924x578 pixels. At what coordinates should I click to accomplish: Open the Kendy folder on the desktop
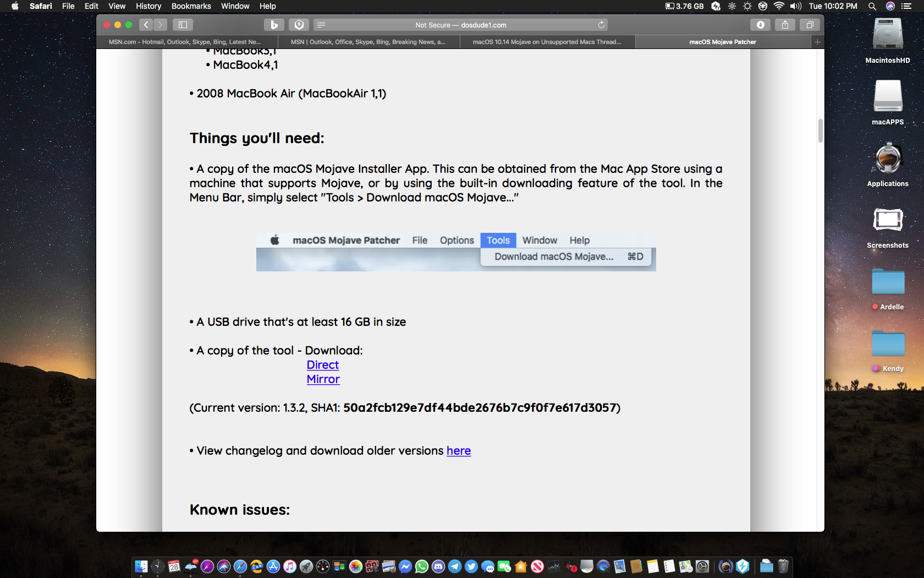point(888,343)
